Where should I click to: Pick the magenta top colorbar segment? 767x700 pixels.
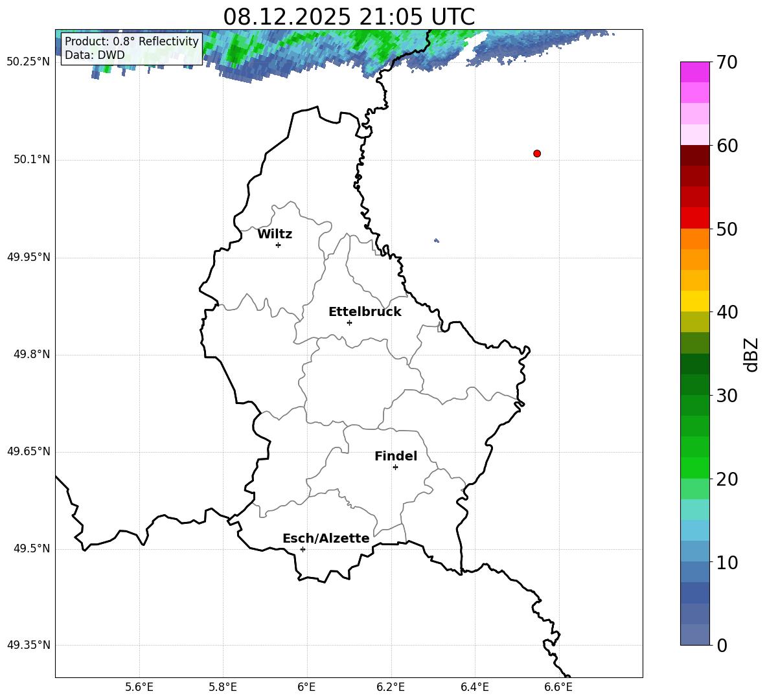(x=694, y=73)
